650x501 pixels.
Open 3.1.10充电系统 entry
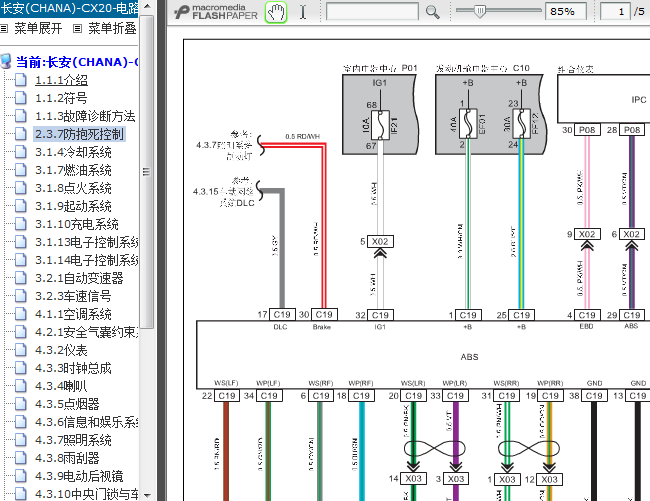pos(77,224)
